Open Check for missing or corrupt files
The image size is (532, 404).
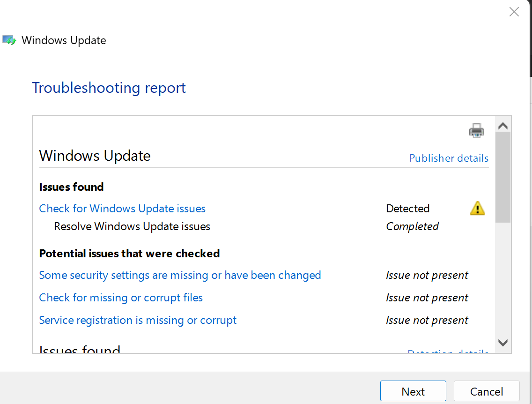click(x=121, y=298)
